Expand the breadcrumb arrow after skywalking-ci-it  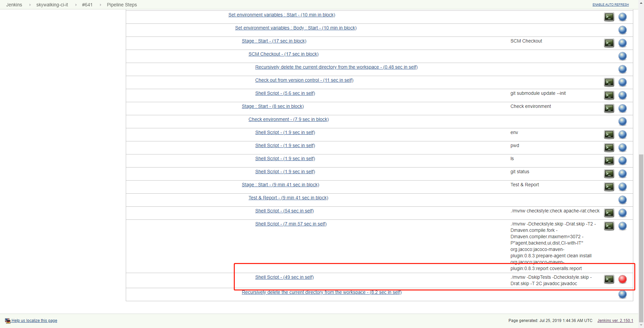76,5
